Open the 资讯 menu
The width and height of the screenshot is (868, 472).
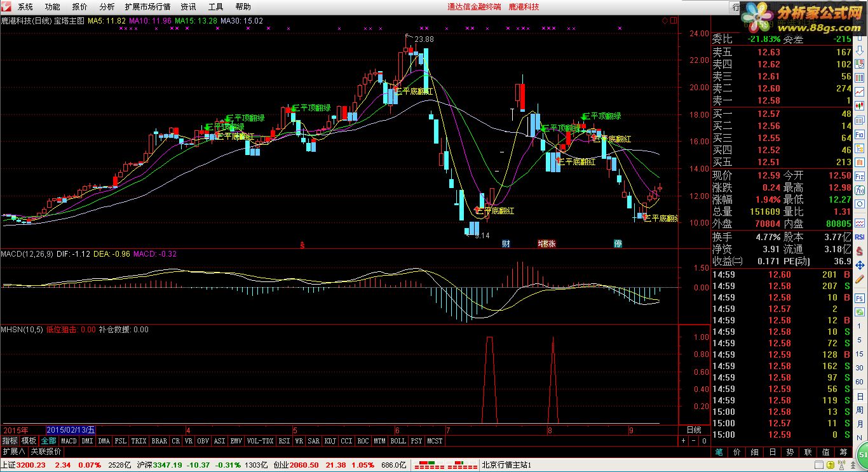click(188, 7)
